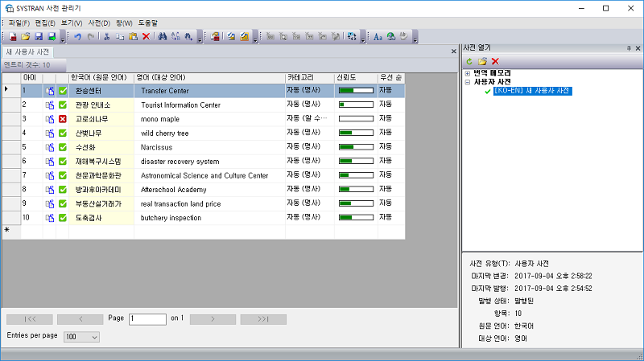The height and width of the screenshot is (361, 644).
Task: Toggle the green check for 수선화 entry
Action: pos(63,147)
